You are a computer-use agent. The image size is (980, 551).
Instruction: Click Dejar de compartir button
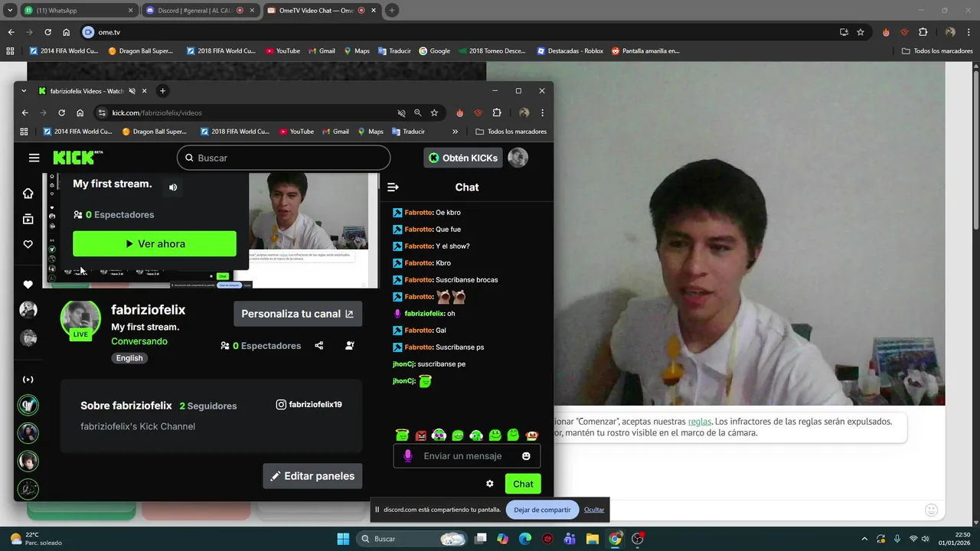coord(542,510)
